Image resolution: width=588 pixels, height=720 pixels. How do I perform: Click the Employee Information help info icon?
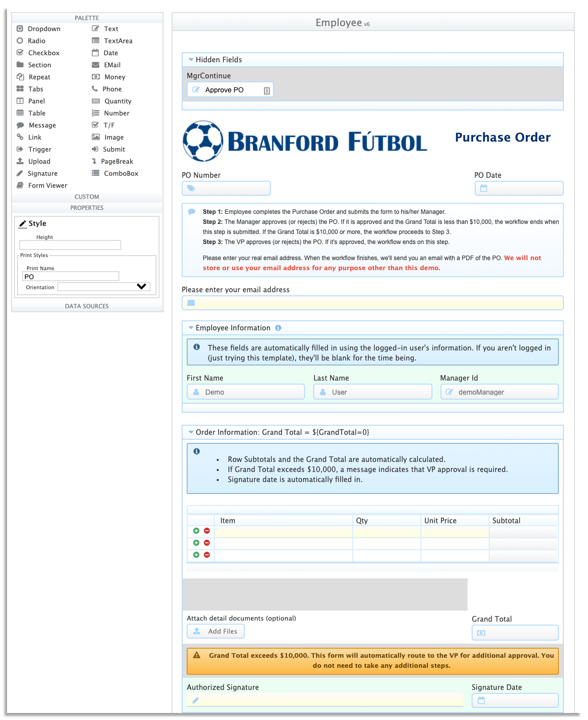[x=278, y=328]
